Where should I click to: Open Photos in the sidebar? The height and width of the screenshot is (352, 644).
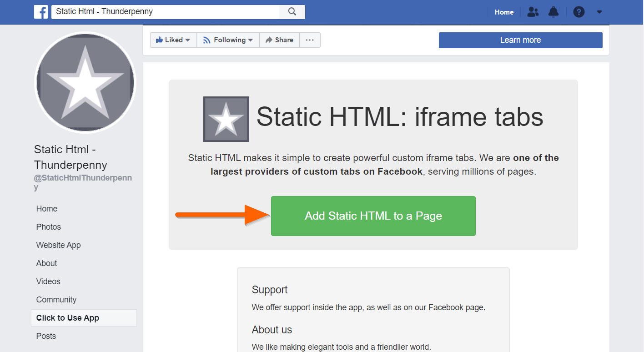(49, 227)
